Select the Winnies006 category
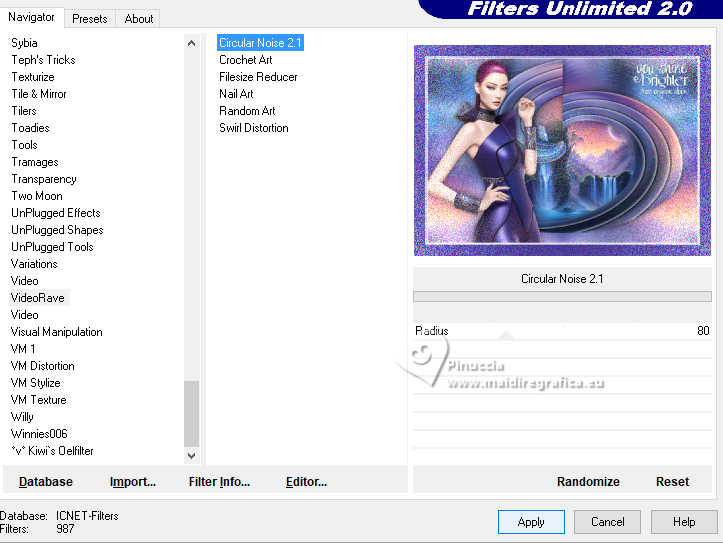 pyautogui.click(x=39, y=434)
